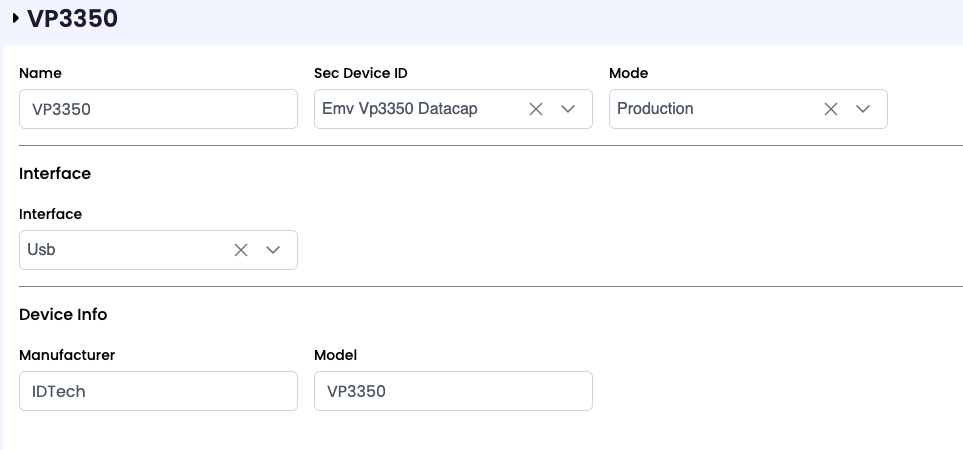Click the Interface section heading

coord(55,173)
